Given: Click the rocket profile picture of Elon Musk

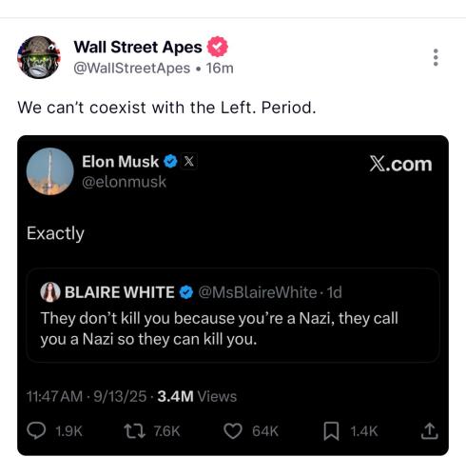Looking at the screenshot, I should (x=50, y=171).
